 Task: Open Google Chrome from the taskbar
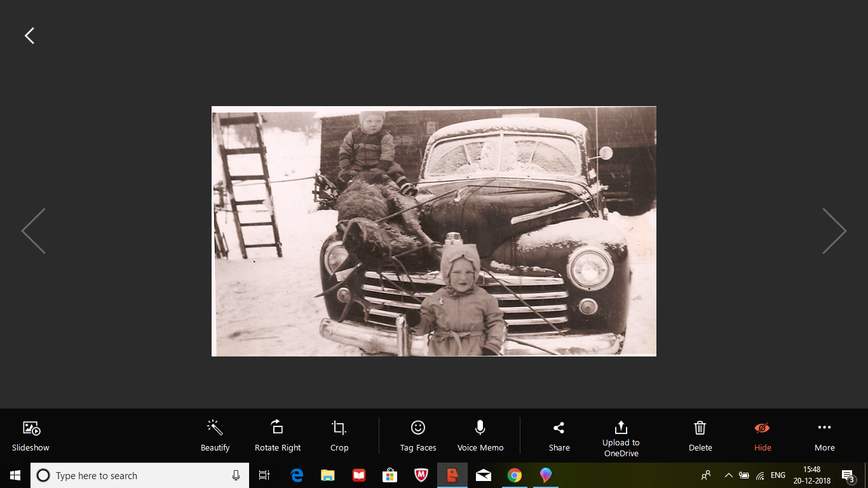click(x=515, y=475)
